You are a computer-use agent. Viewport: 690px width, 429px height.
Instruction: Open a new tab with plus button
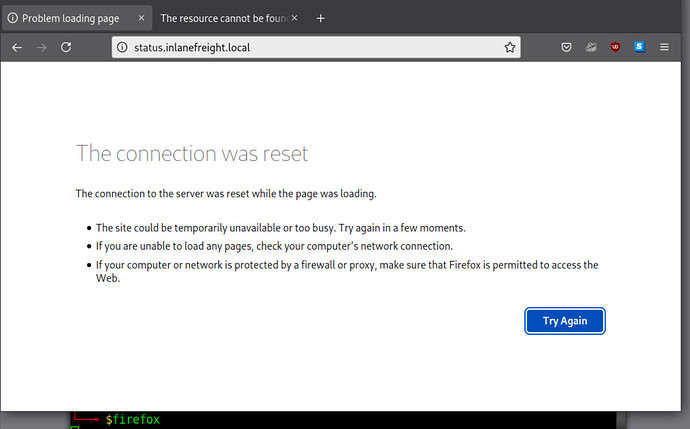pyautogui.click(x=320, y=18)
